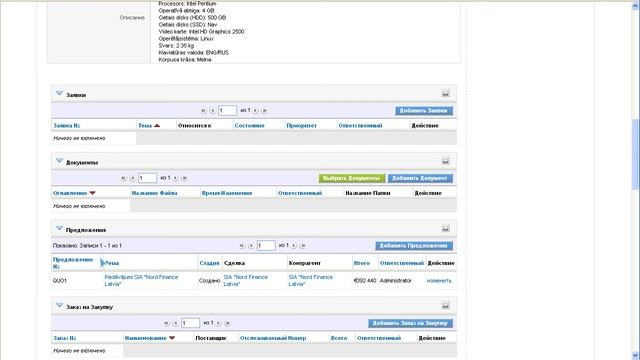Go to previous page in Заказ на Закупку list
The image size is (640, 360).
175,323
